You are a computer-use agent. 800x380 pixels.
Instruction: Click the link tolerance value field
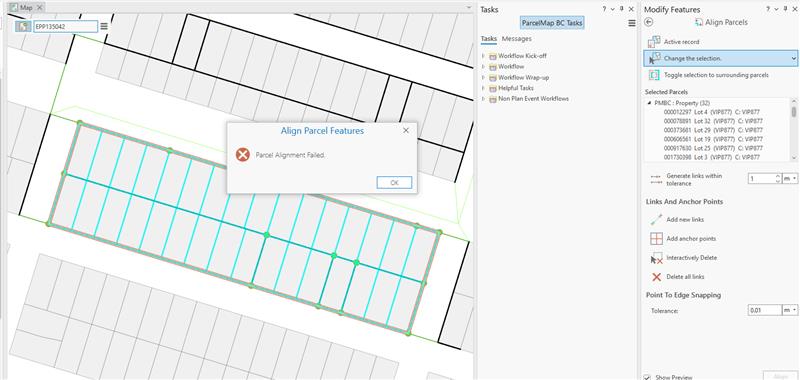coord(761,179)
